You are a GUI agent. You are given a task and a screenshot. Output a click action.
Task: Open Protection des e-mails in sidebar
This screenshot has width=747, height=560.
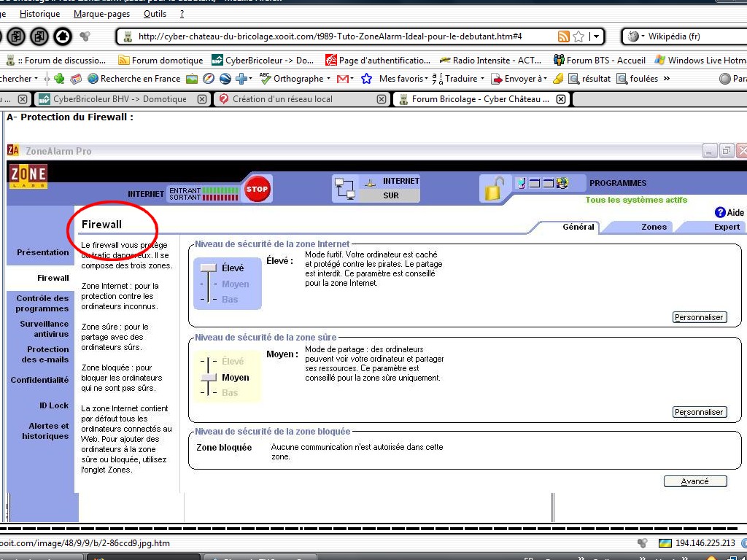click(x=45, y=354)
